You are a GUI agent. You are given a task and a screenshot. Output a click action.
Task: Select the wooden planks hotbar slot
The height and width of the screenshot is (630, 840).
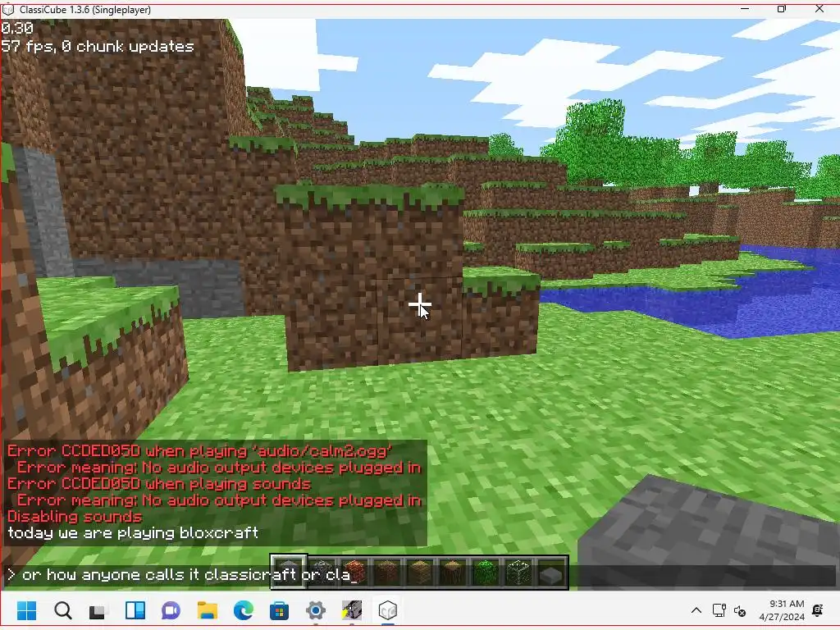[x=419, y=572]
